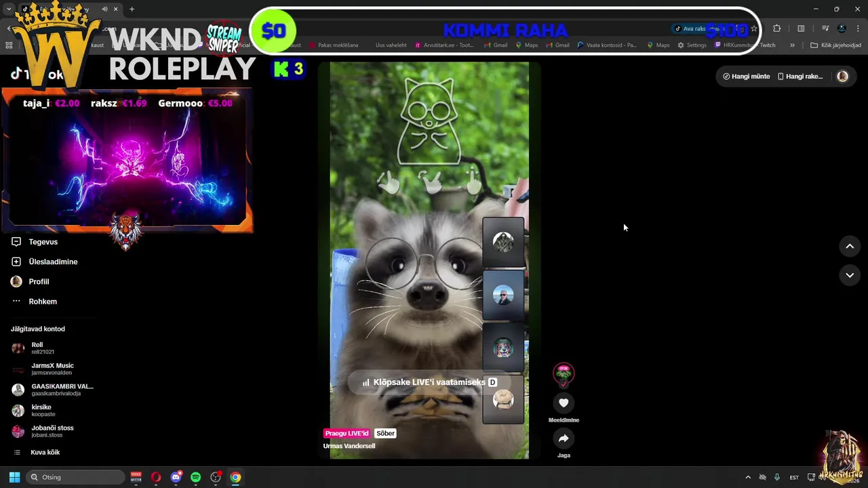Go to Profiil in TikTok sidebar

[30, 281]
